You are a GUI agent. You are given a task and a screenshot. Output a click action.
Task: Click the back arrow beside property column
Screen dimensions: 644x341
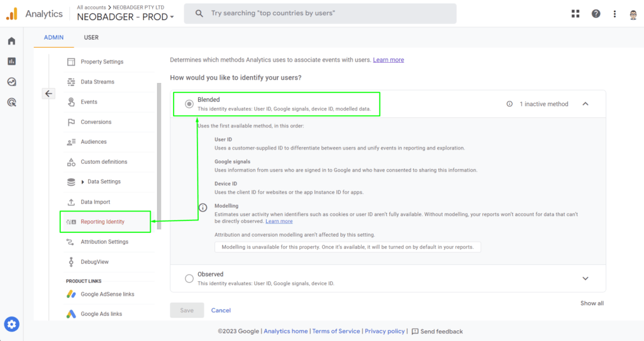pyautogui.click(x=48, y=94)
